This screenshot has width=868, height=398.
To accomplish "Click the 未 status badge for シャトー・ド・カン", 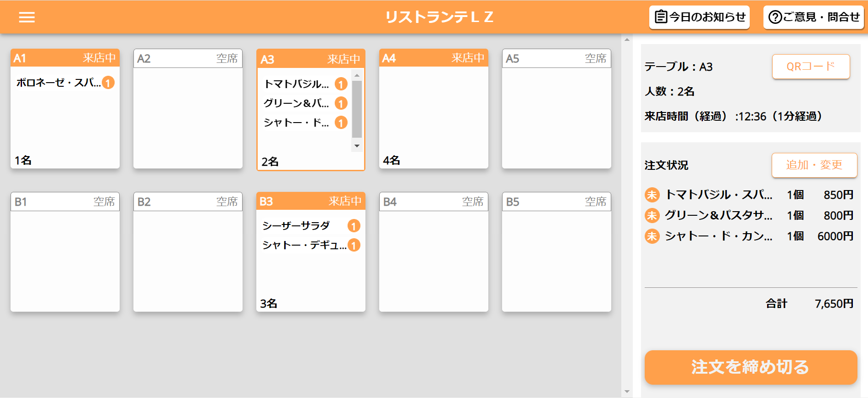I will pos(652,236).
